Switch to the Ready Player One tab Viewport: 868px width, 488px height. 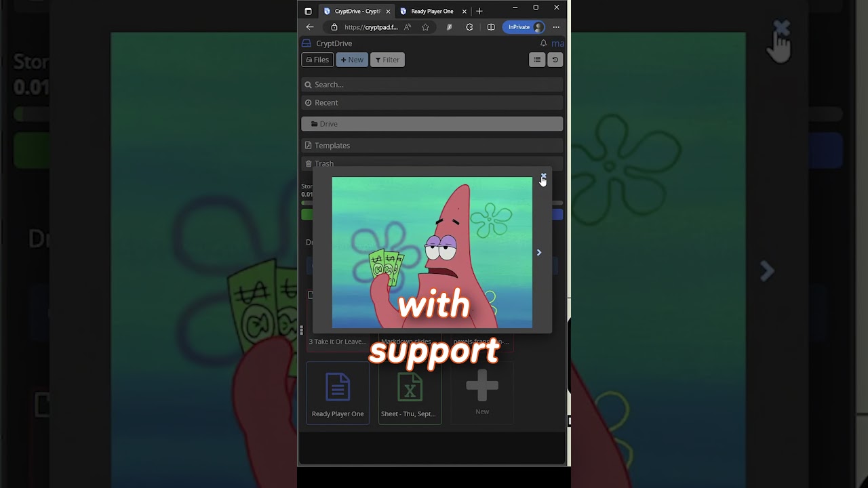432,11
